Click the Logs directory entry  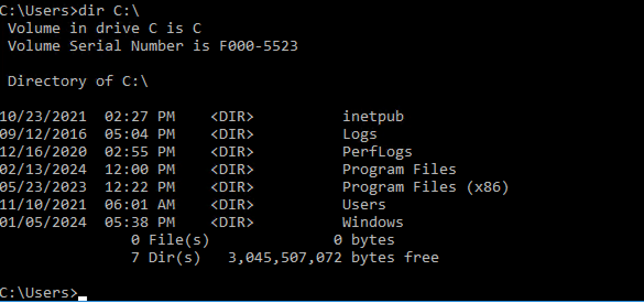359,134
